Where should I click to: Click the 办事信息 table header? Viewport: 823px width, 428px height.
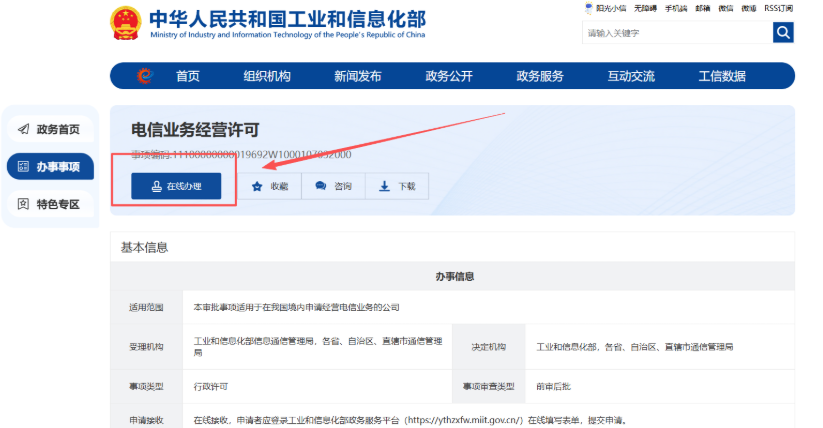point(455,276)
